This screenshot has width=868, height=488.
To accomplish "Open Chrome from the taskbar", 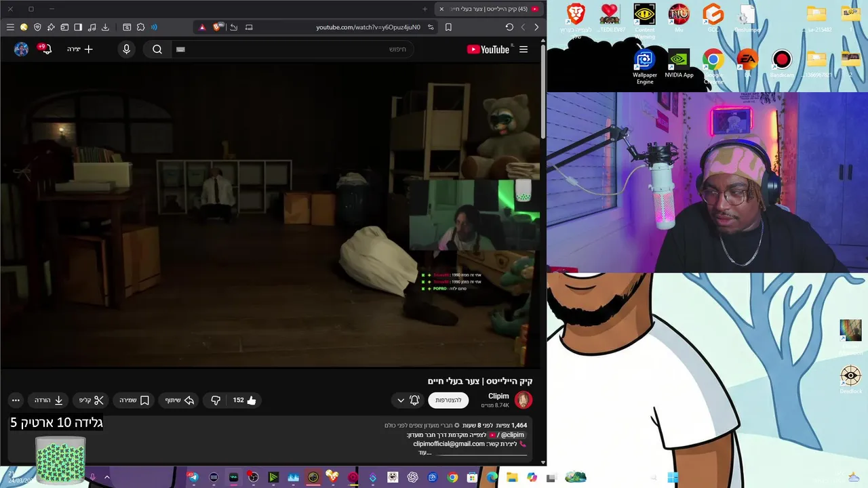I will (x=452, y=477).
